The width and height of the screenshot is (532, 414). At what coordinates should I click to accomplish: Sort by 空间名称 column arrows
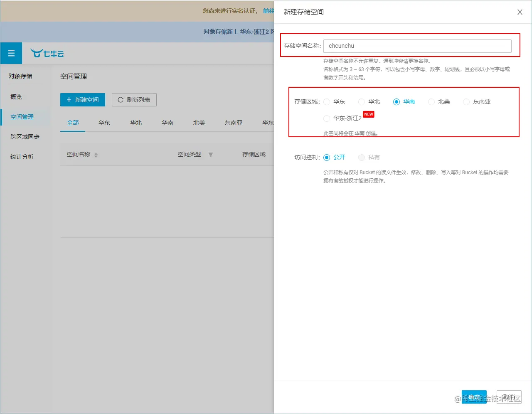tap(96, 155)
